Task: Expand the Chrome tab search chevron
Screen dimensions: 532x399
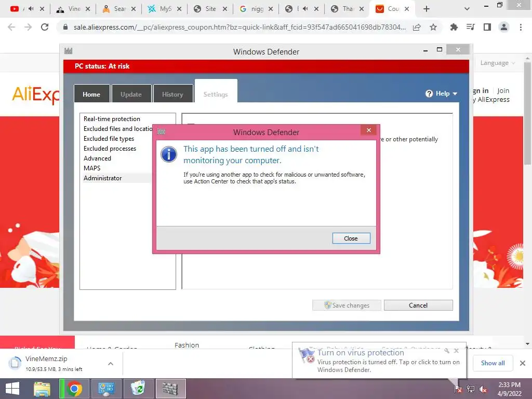Action: pyautogui.click(x=467, y=9)
